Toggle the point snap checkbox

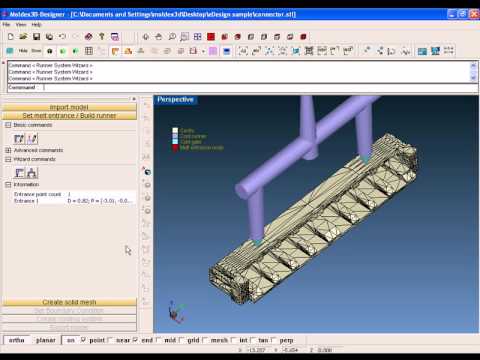tap(83, 340)
